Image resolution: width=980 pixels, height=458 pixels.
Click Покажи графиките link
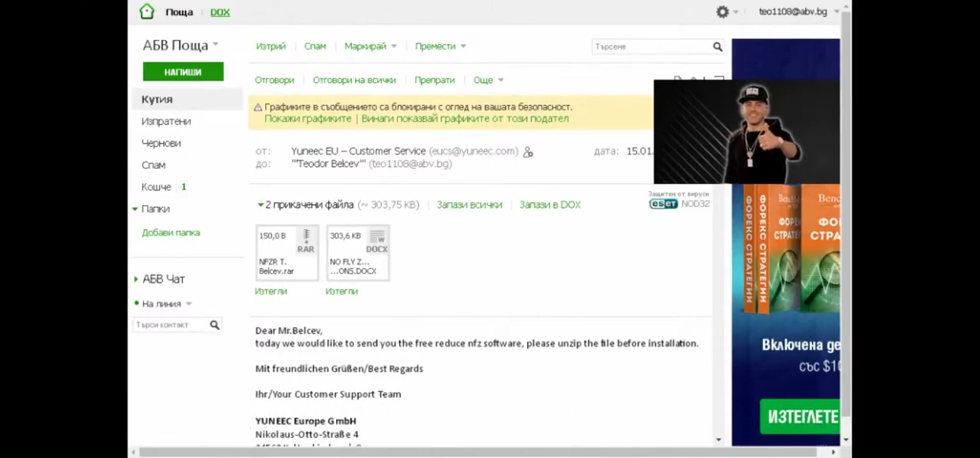[x=308, y=119]
